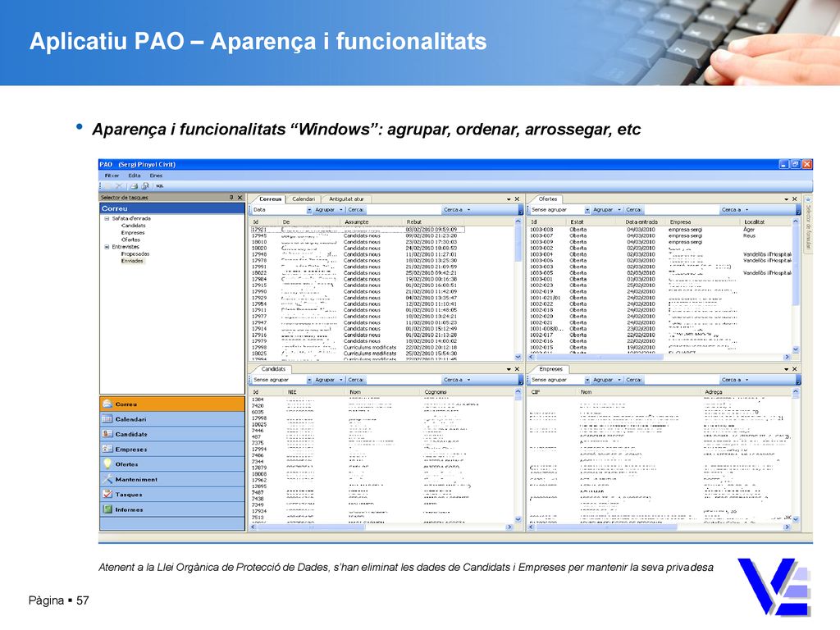Click the Cerca search field in Ofertes pane
This screenshot has width=840, height=630.
(680, 210)
